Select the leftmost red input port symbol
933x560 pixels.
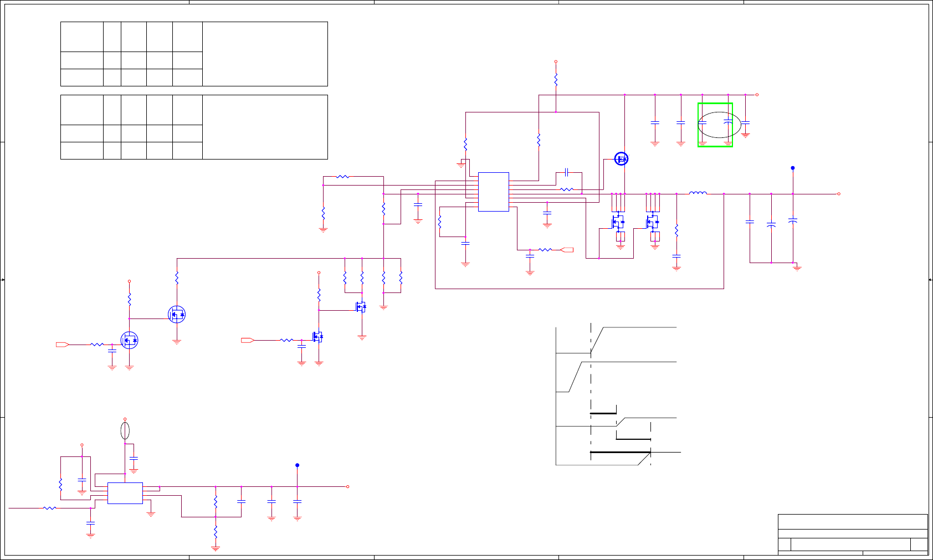pos(63,345)
